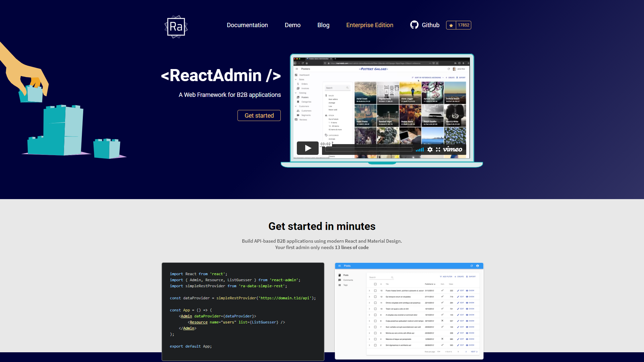Image resolution: width=644 pixels, height=362 pixels.
Task: Click Edit on Illum veritatis row
Action: point(461,327)
